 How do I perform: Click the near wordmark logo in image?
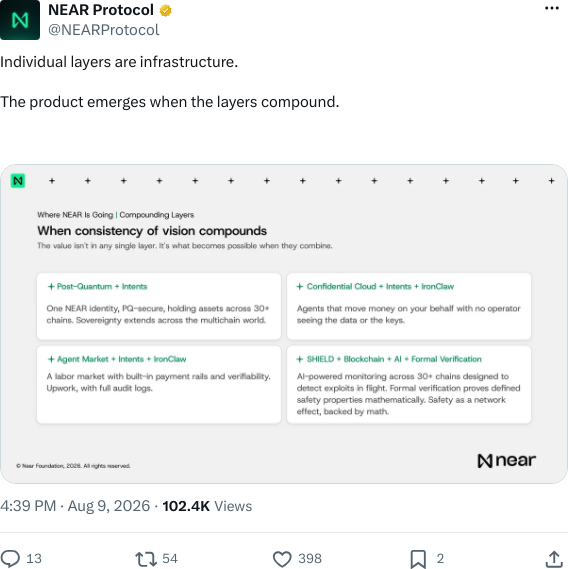(x=507, y=460)
